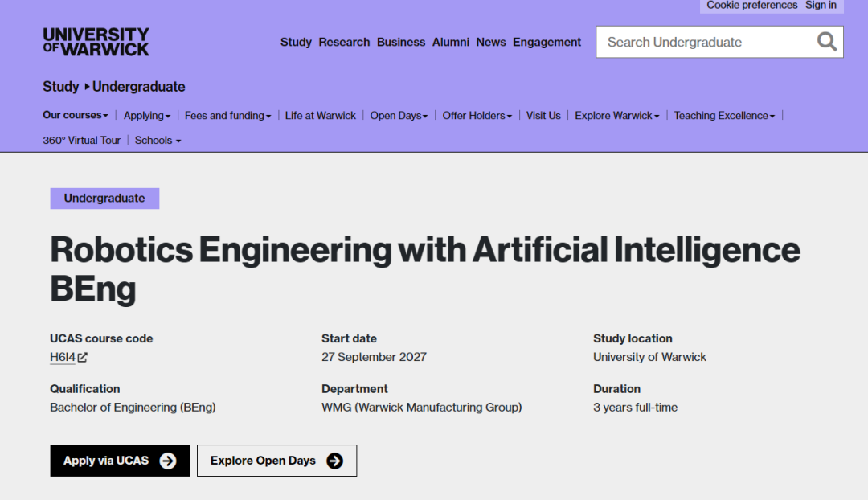This screenshot has width=868, height=500.
Task: Click the study location value 'University of Warwick'
Action: [650, 357]
